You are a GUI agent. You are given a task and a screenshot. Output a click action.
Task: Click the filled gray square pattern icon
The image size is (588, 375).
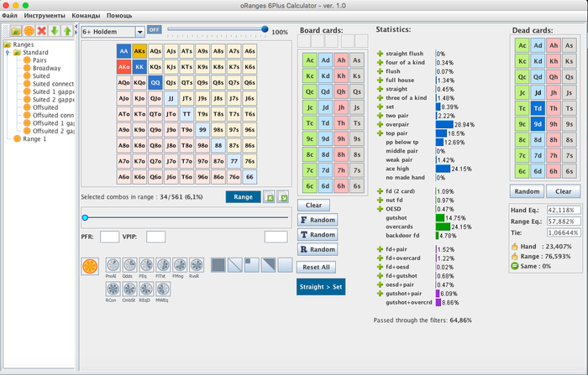tap(218, 265)
